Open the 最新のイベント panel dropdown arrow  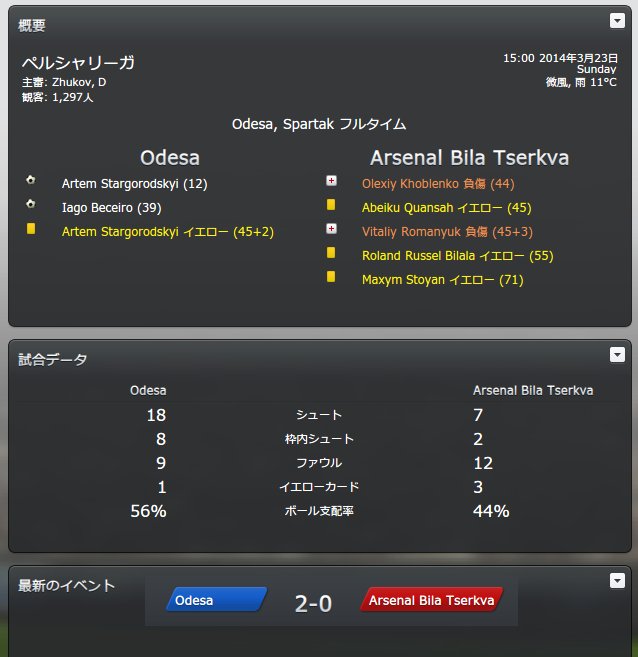[617, 581]
